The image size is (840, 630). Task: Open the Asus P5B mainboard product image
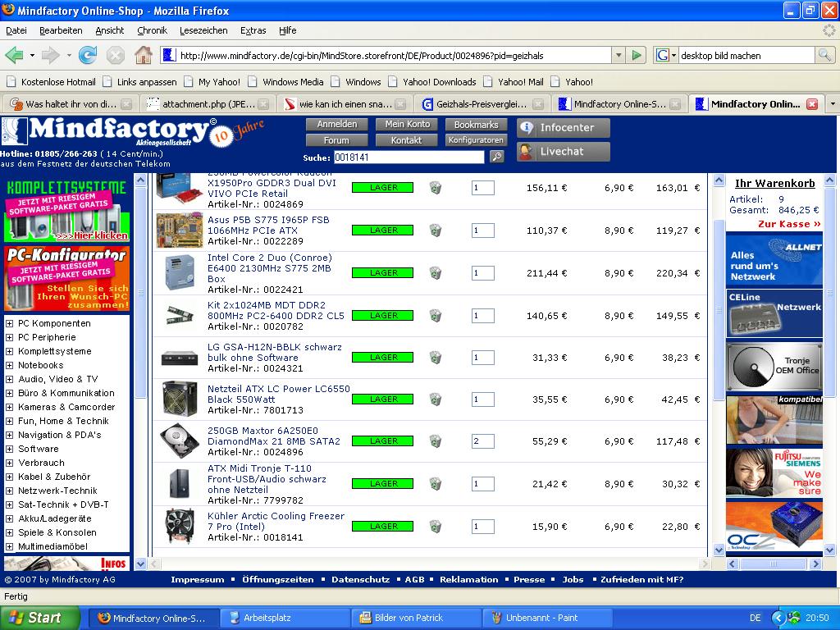click(x=180, y=231)
